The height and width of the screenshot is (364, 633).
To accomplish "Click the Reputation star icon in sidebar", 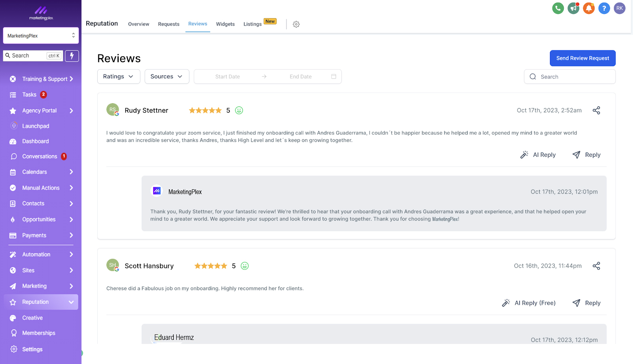I will point(13,302).
